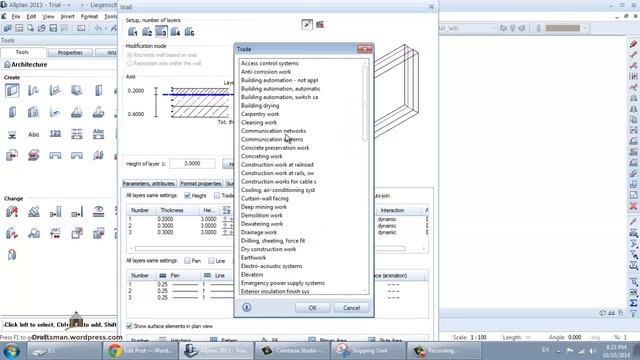Image resolution: width=640 pixels, height=360 pixels.
Task: Toggle the Line checkbox for all layers
Action: point(211,260)
